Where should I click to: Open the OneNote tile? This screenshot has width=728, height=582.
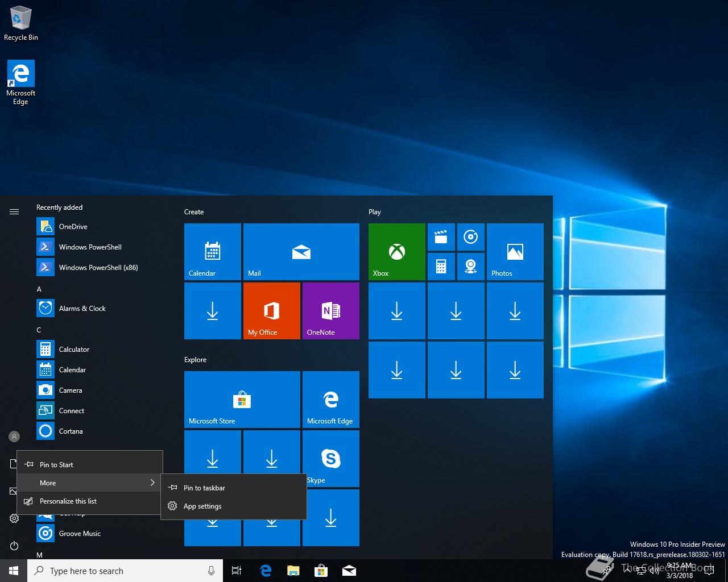tap(331, 311)
